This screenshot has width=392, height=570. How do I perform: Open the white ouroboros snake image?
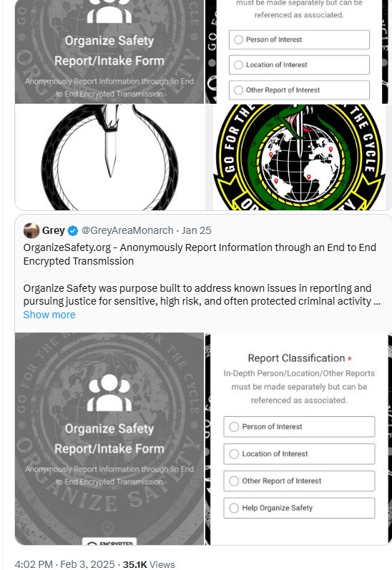tap(109, 157)
